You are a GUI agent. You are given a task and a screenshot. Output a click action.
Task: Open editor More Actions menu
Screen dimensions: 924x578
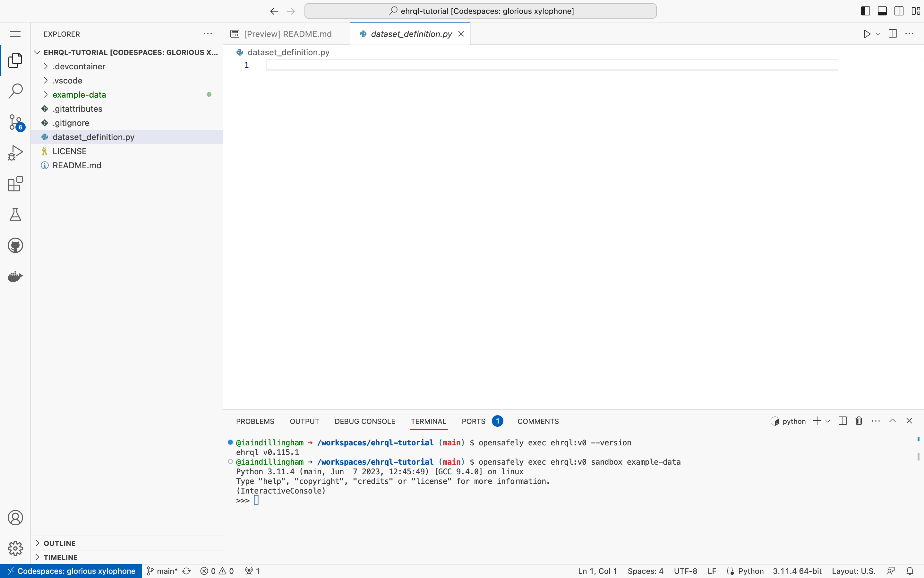910,34
